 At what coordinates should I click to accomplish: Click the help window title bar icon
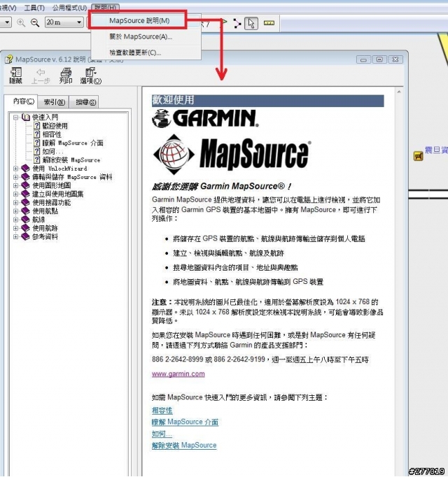click(9, 59)
